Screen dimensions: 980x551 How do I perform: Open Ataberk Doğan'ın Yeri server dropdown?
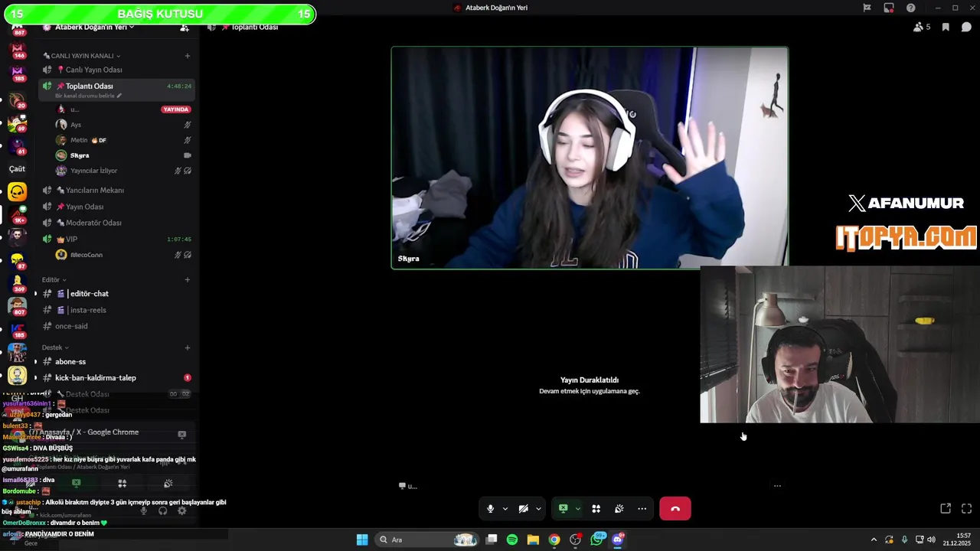click(88, 28)
